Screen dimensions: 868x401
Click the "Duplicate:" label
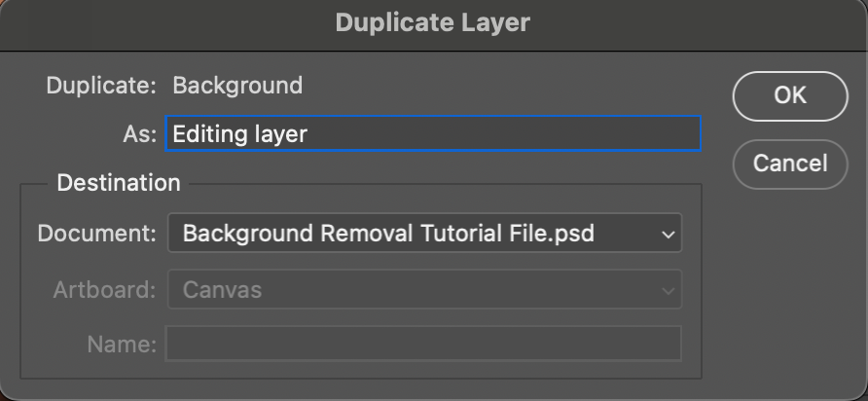pos(101,86)
